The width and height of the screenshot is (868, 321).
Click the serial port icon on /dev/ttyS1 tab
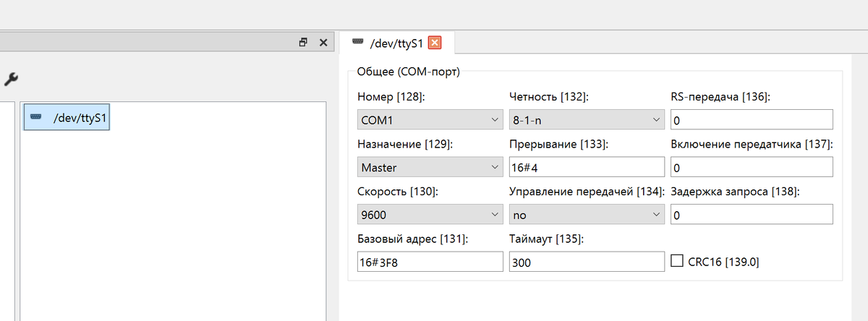(358, 42)
